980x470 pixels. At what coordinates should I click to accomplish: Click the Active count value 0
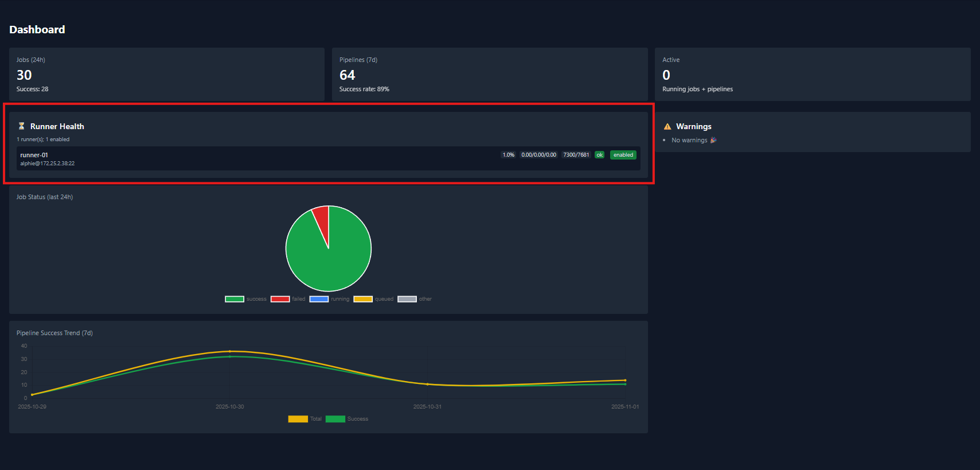[666, 75]
